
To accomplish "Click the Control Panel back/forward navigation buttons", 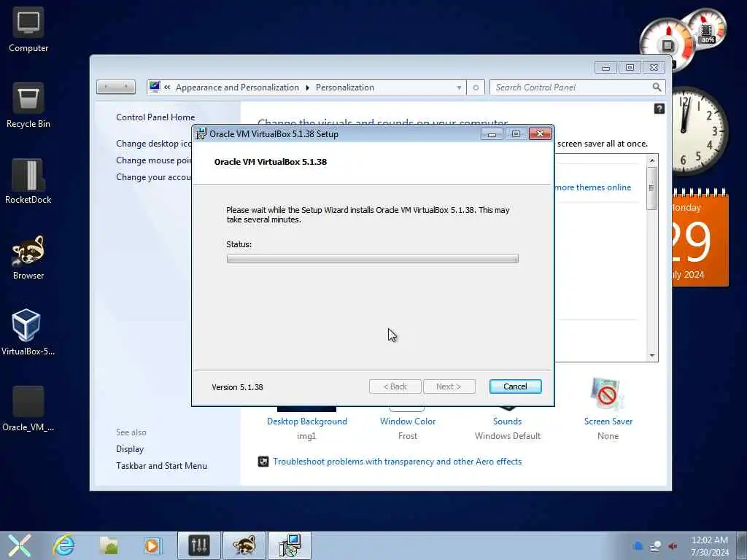I will 116,87.
